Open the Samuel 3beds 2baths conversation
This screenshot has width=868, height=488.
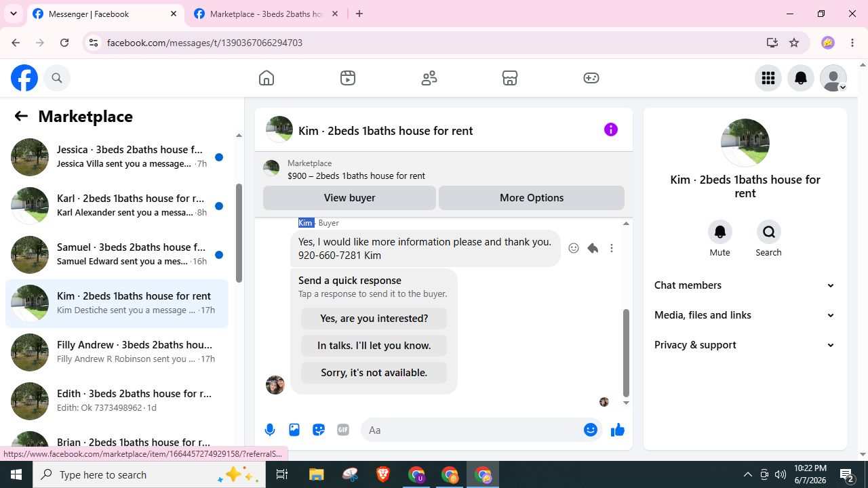tap(117, 254)
